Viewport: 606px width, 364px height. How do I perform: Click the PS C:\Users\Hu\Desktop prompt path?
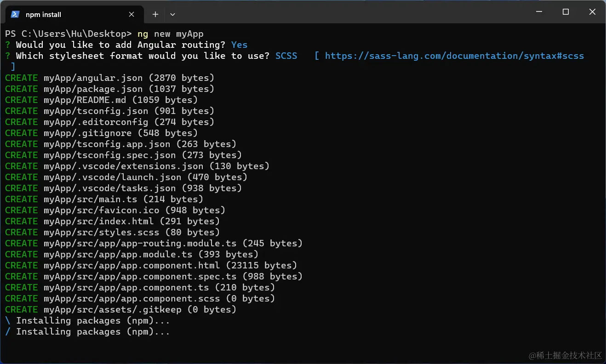(x=68, y=34)
